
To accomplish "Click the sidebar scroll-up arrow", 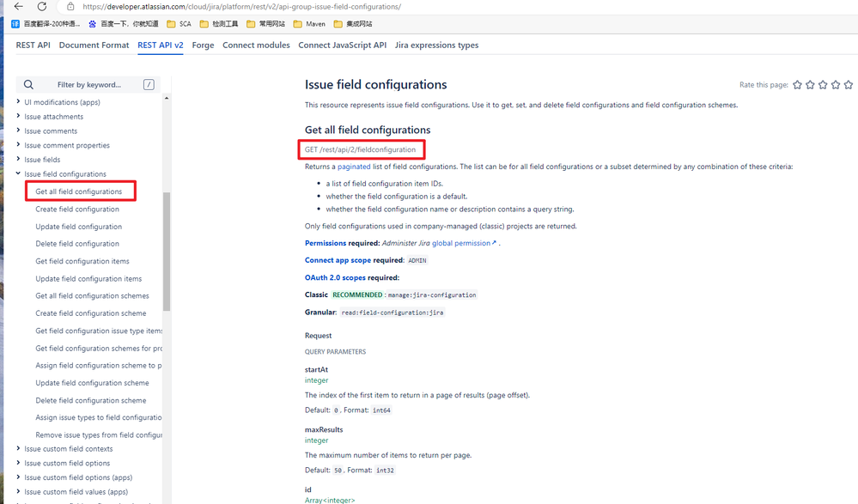I will coord(167,98).
